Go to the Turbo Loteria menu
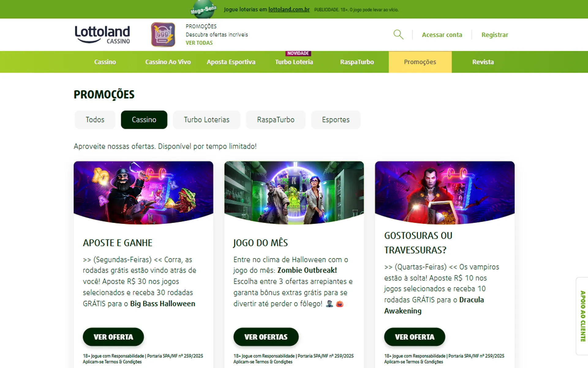Screen dimensions: 588x368 coord(294,62)
